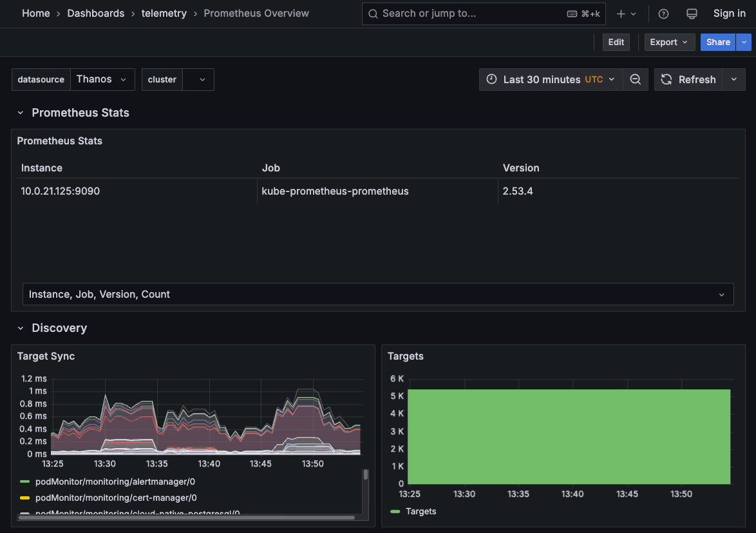
Task: Click the Refresh dashboard button
Action: click(x=688, y=79)
